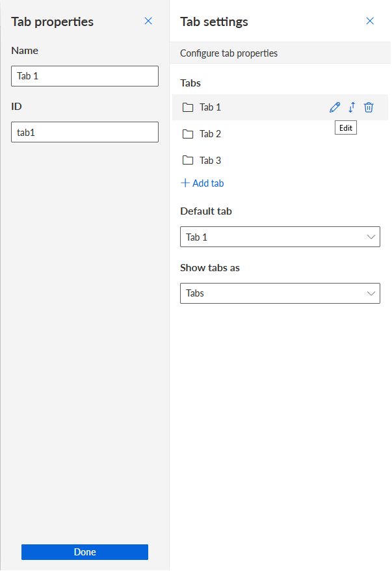The height and width of the screenshot is (571, 392).
Task: Click the Configure tab properties header
Action: coord(280,53)
